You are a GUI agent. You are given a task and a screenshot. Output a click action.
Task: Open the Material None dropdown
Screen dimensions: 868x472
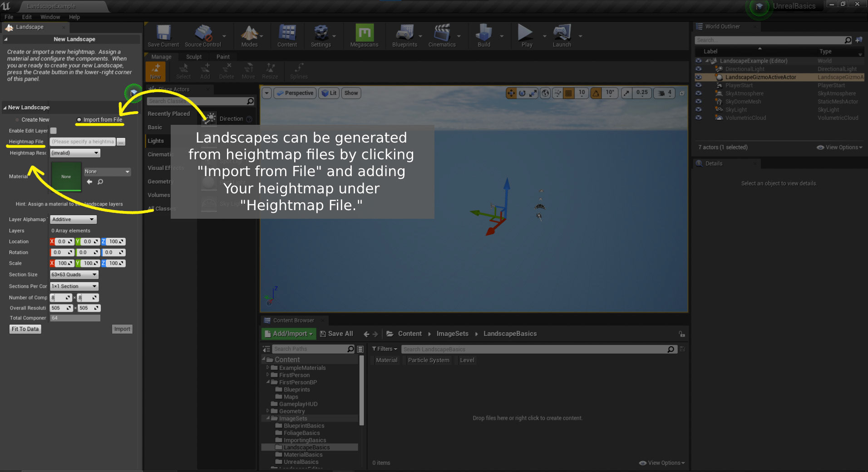click(x=107, y=172)
